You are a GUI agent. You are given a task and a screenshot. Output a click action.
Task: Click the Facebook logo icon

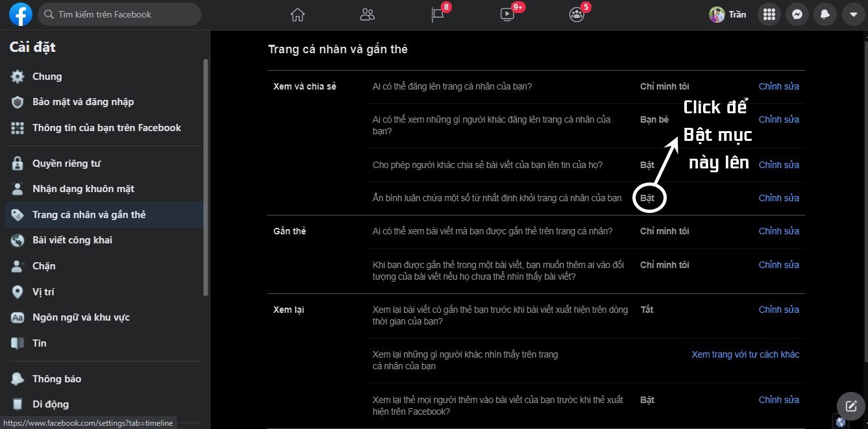21,14
